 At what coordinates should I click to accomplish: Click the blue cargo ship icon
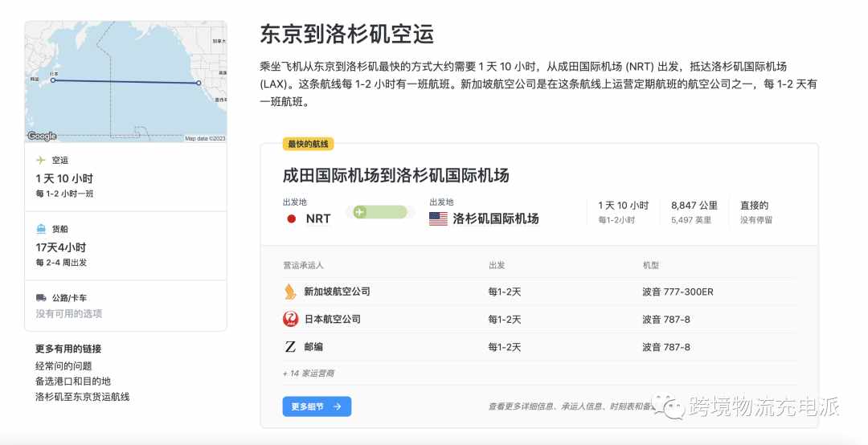(x=41, y=229)
